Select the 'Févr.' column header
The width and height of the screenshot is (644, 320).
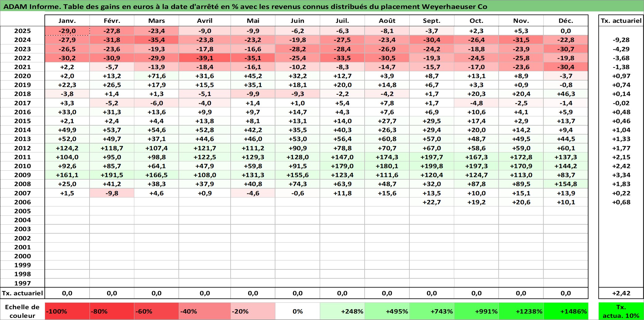point(112,21)
